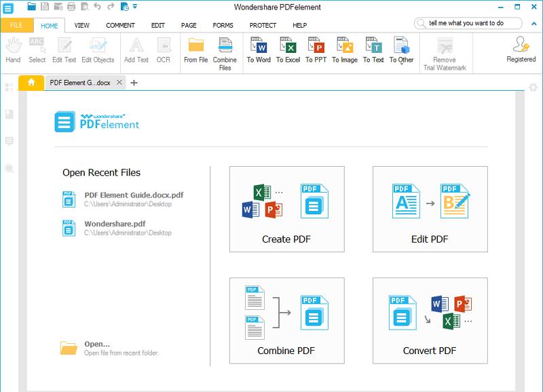The width and height of the screenshot is (543, 392).
Task: Switch to the COMMENT tab
Action: pyautogui.click(x=118, y=24)
